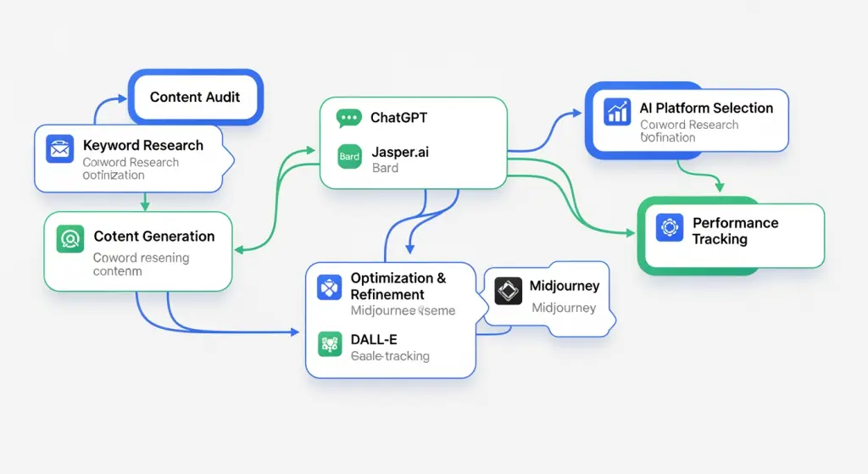Select the black Midjourney icon
This screenshot has height=474, width=868.
[x=508, y=290]
